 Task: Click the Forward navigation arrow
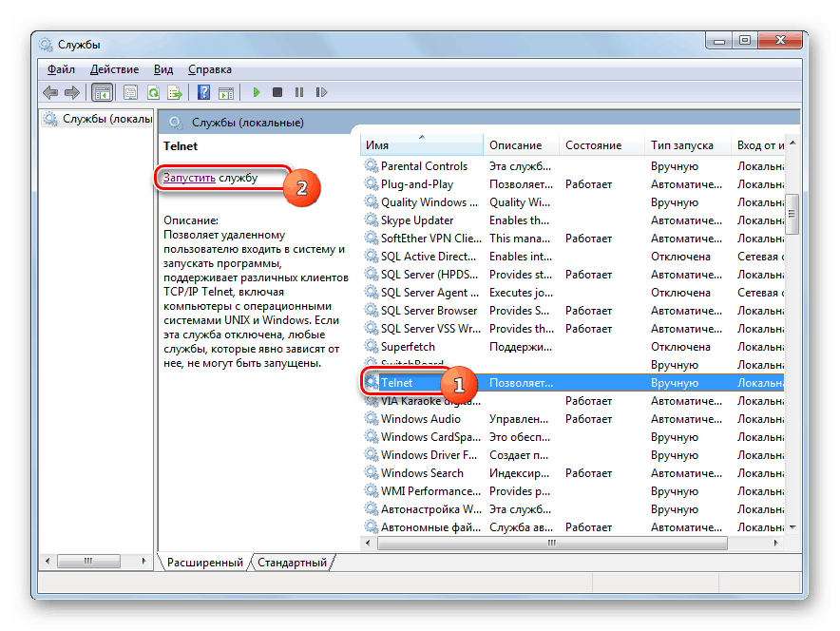coord(72,91)
